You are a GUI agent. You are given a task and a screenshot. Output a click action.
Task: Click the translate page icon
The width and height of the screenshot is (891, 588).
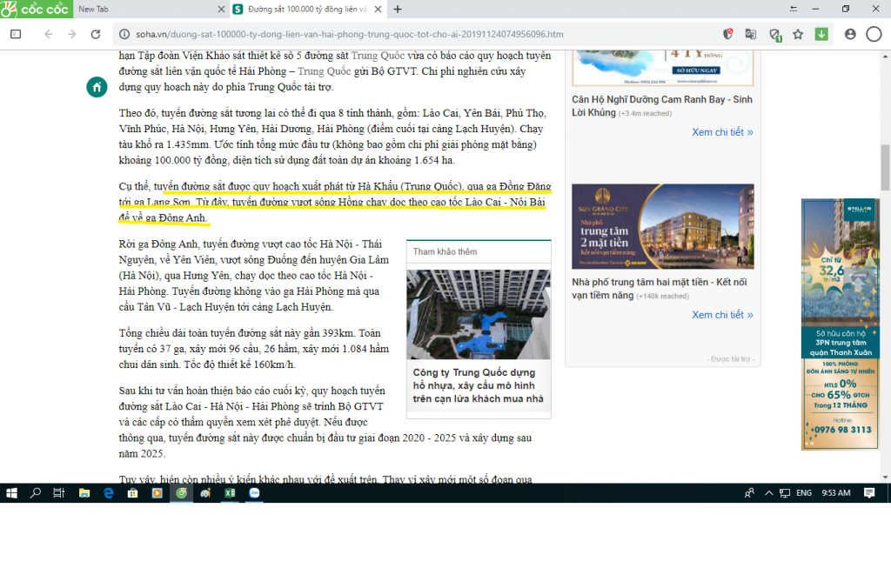(x=751, y=34)
